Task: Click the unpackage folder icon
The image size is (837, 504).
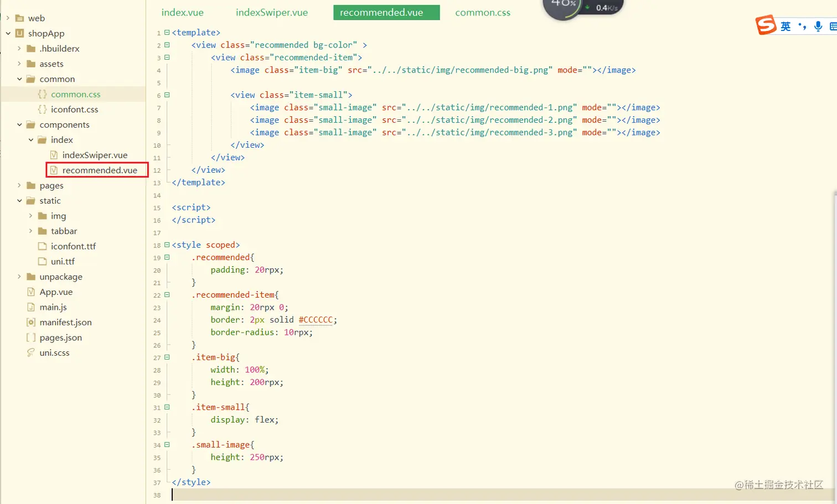Action: click(x=31, y=277)
